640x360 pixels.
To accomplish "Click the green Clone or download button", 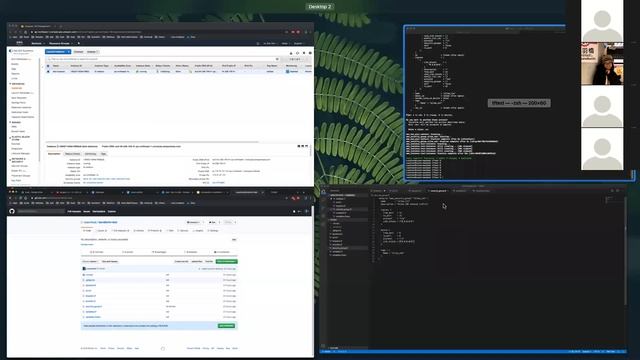I will click(227, 262).
